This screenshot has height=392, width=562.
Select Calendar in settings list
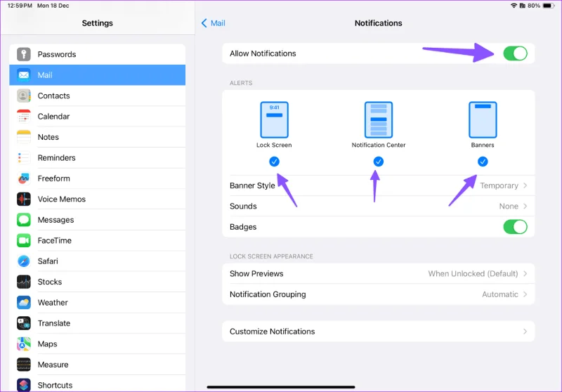[98, 117]
